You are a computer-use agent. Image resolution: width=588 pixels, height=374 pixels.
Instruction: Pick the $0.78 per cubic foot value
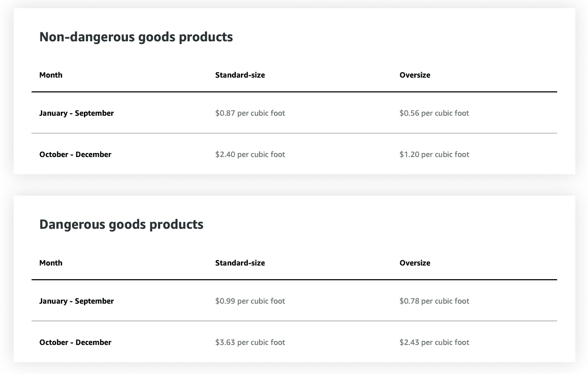tap(434, 301)
